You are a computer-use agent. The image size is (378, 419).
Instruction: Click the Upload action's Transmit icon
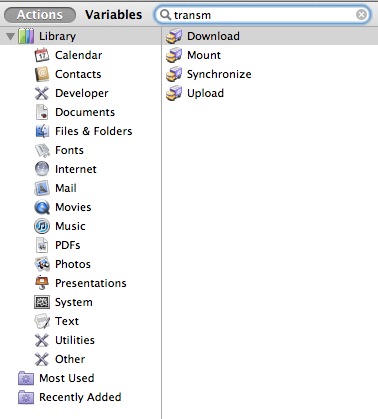coord(174,93)
